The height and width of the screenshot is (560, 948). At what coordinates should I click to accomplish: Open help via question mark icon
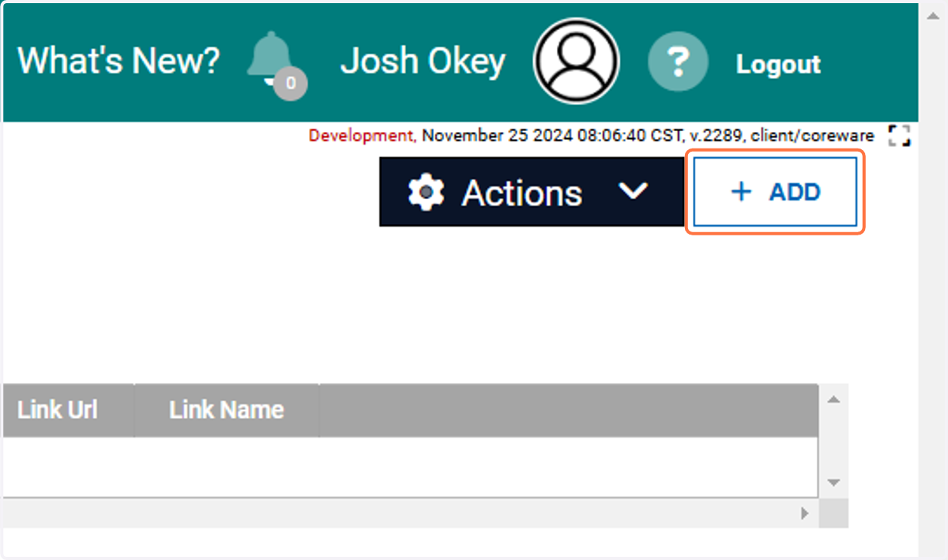[679, 62]
